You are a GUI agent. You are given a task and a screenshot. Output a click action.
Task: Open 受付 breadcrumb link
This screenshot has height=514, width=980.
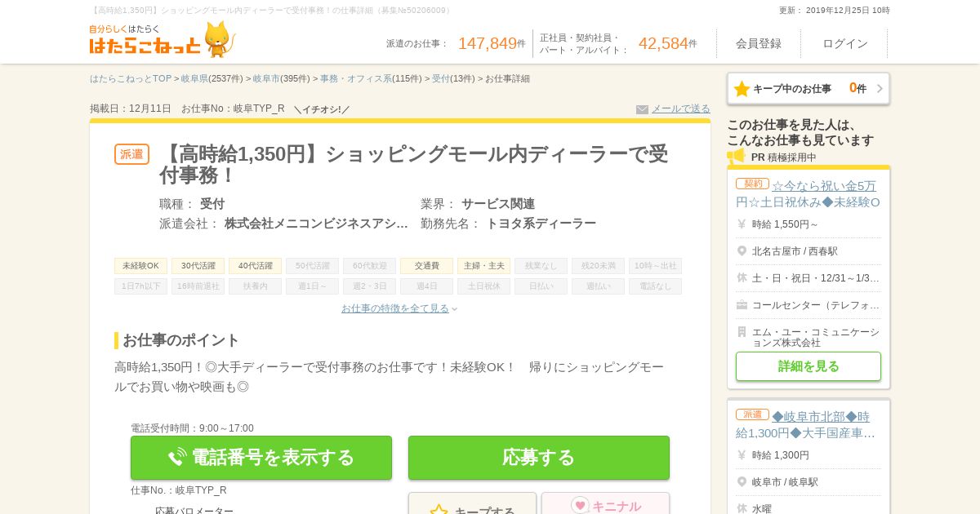pos(441,78)
